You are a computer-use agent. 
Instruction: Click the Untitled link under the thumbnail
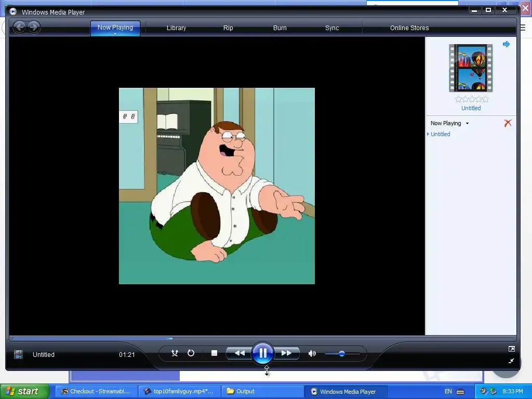tap(471, 108)
